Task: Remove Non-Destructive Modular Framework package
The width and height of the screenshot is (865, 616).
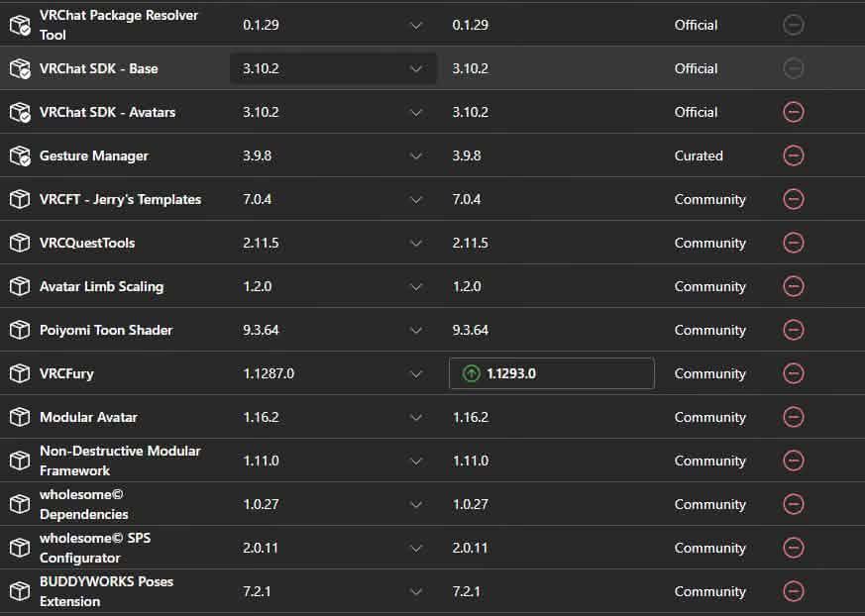Action: pos(794,461)
